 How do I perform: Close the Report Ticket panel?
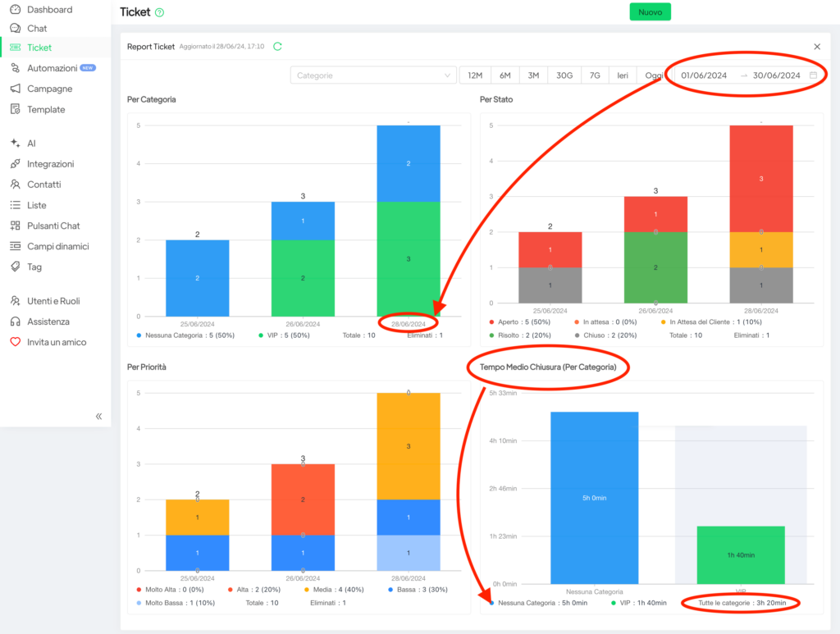point(816,47)
